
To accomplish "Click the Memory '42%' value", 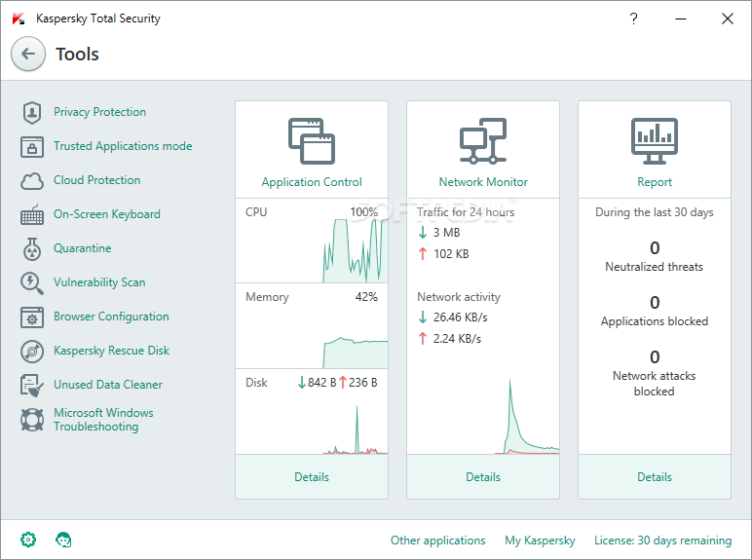I will [366, 297].
